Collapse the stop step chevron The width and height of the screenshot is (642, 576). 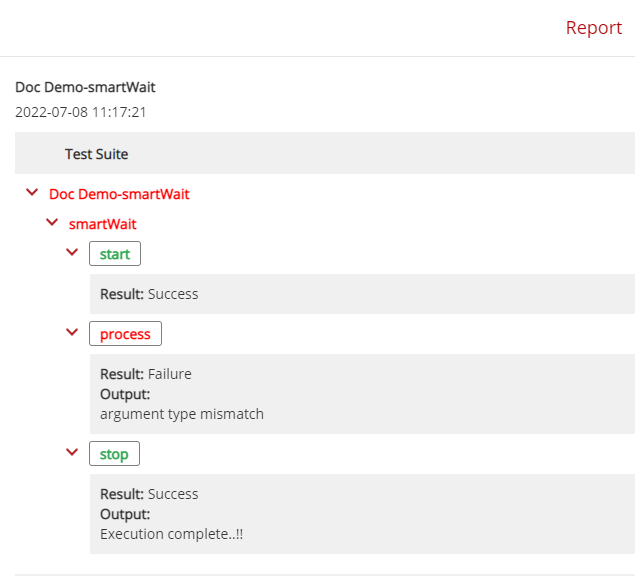click(x=72, y=452)
